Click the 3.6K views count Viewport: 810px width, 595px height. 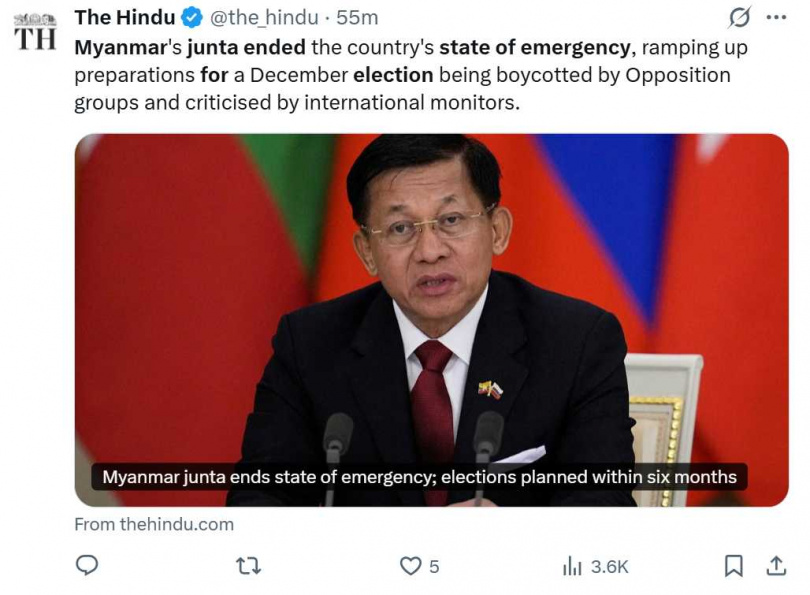tap(609, 567)
